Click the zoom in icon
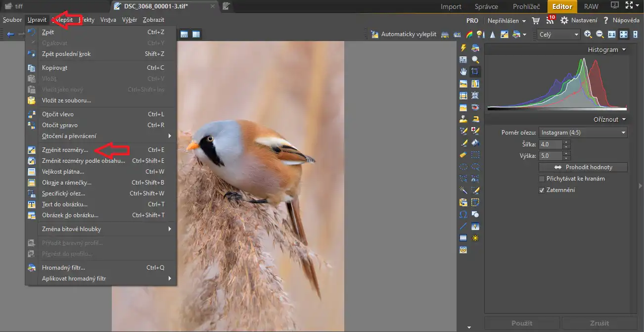Viewport: 644px width, 332px height. click(588, 34)
